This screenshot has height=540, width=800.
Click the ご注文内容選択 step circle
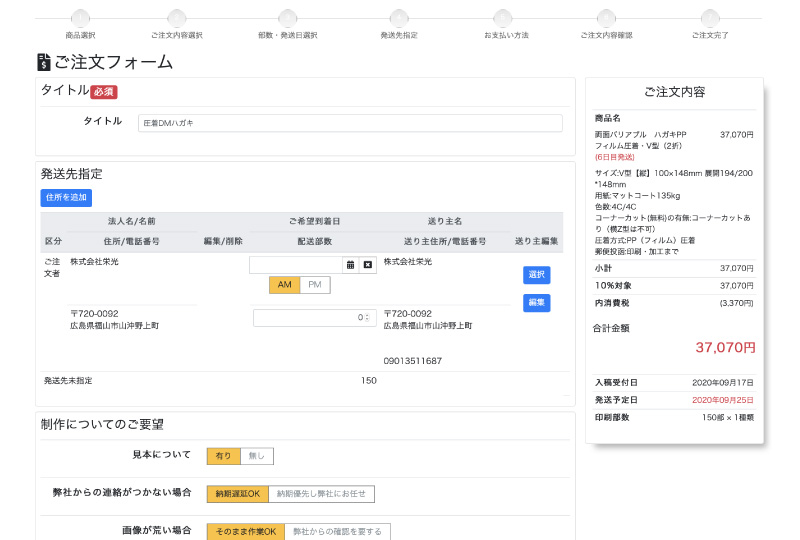176,18
